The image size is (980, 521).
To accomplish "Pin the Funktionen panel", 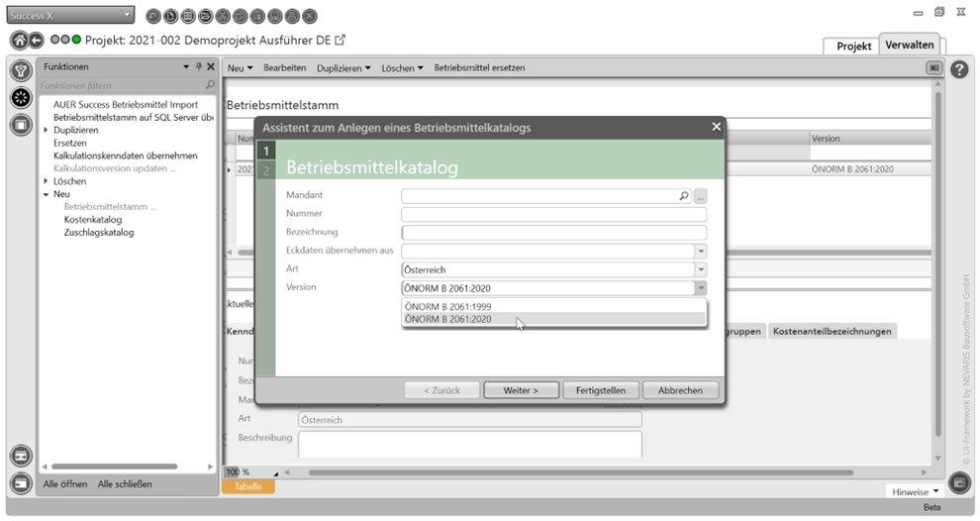I will 199,66.
